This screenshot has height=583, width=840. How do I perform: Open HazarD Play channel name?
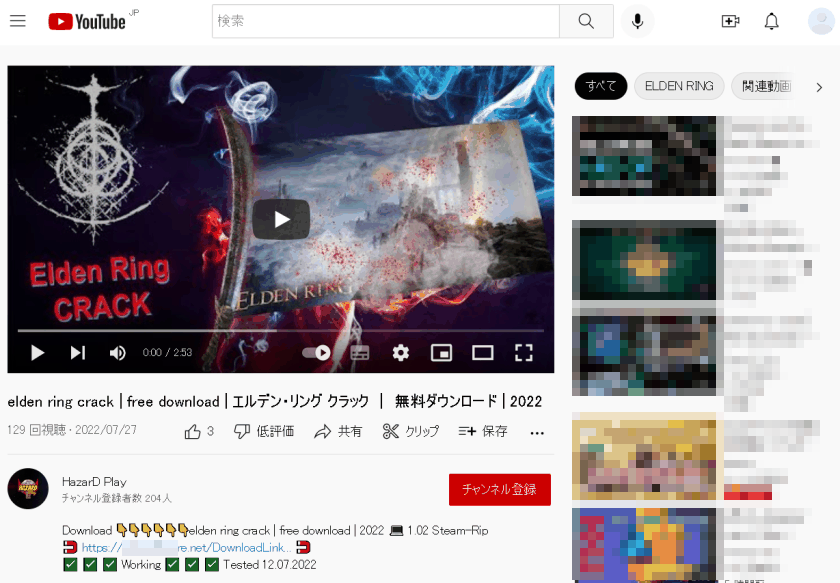coord(94,482)
